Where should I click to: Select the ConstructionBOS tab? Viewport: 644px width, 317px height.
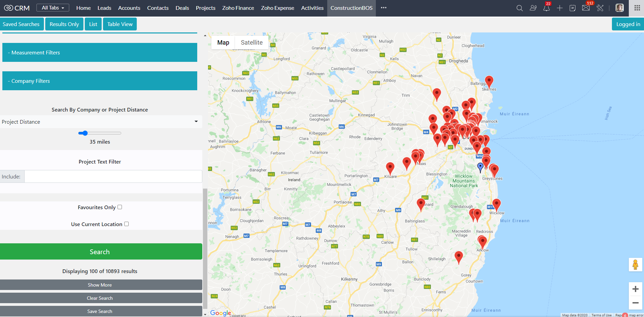point(352,8)
